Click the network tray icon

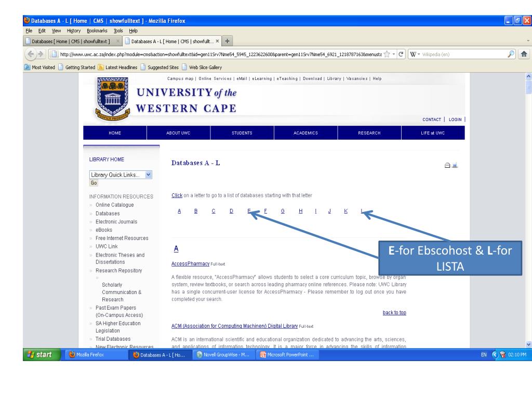coord(502,354)
